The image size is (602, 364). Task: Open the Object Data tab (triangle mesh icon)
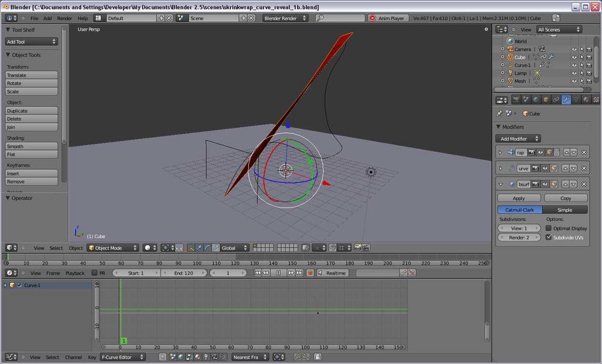tap(576, 100)
